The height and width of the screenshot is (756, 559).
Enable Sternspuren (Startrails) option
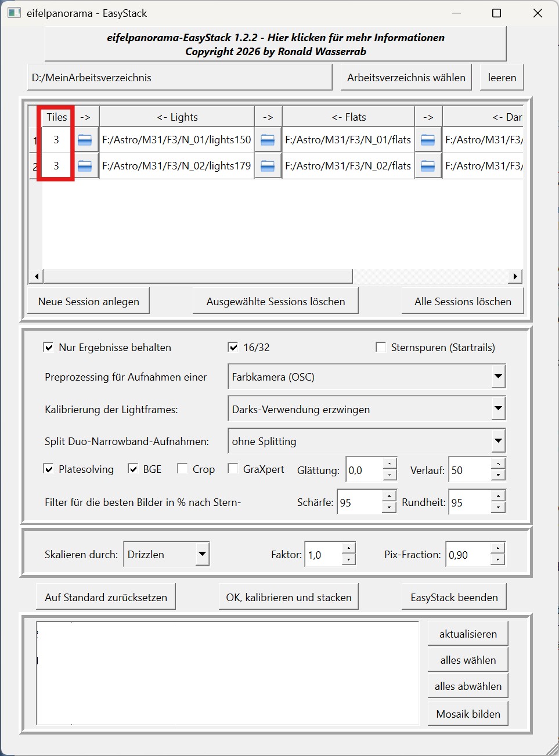381,348
